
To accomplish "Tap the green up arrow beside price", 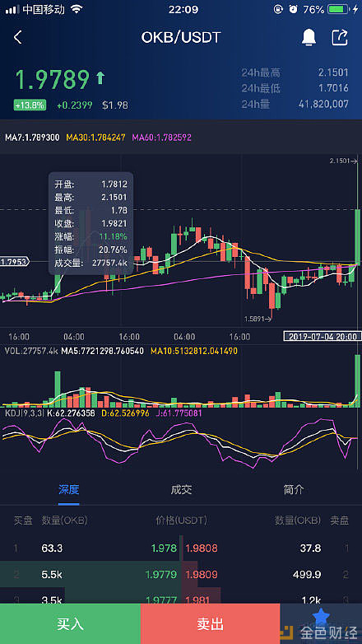I will point(100,78).
